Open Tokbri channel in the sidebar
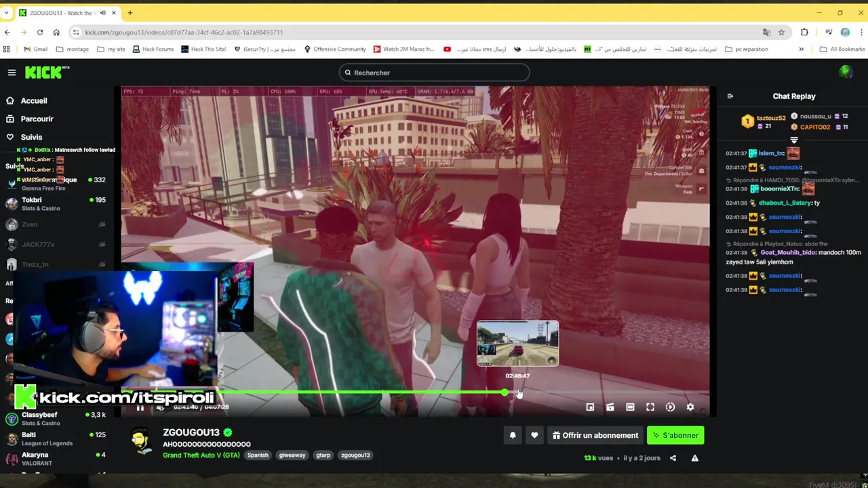 click(x=57, y=204)
